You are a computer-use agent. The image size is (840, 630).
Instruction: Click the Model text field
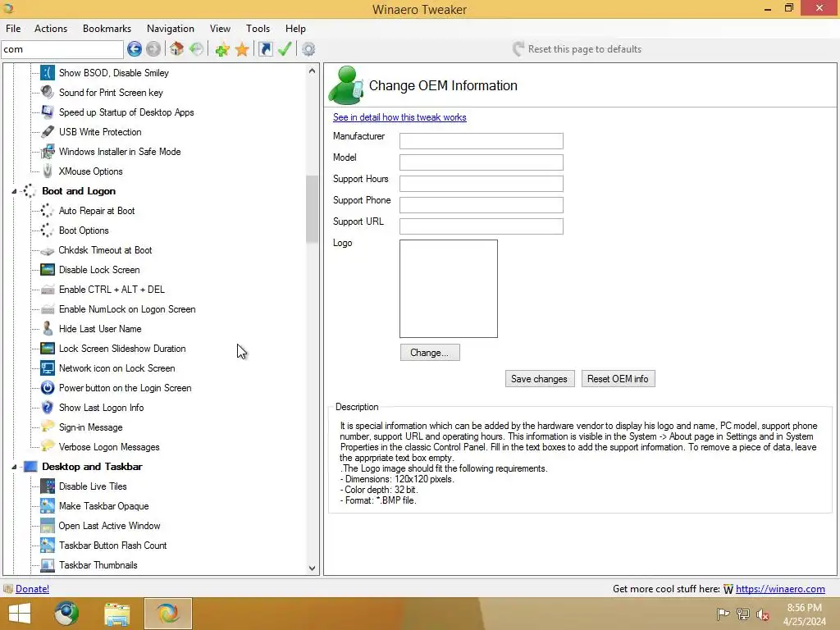(x=481, y=162)
